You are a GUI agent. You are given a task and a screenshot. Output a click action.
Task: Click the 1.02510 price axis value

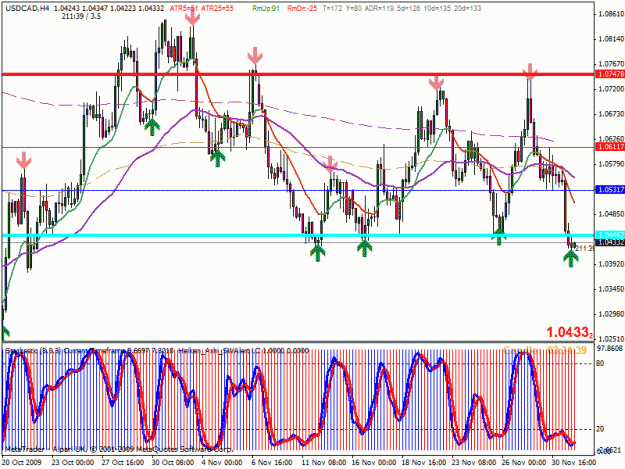pyautogui.click(x=611, y=339)
